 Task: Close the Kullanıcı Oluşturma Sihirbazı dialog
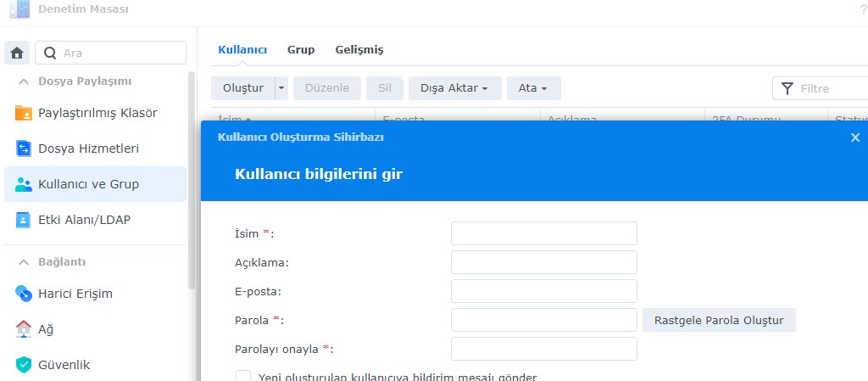(x=854, y=138)
